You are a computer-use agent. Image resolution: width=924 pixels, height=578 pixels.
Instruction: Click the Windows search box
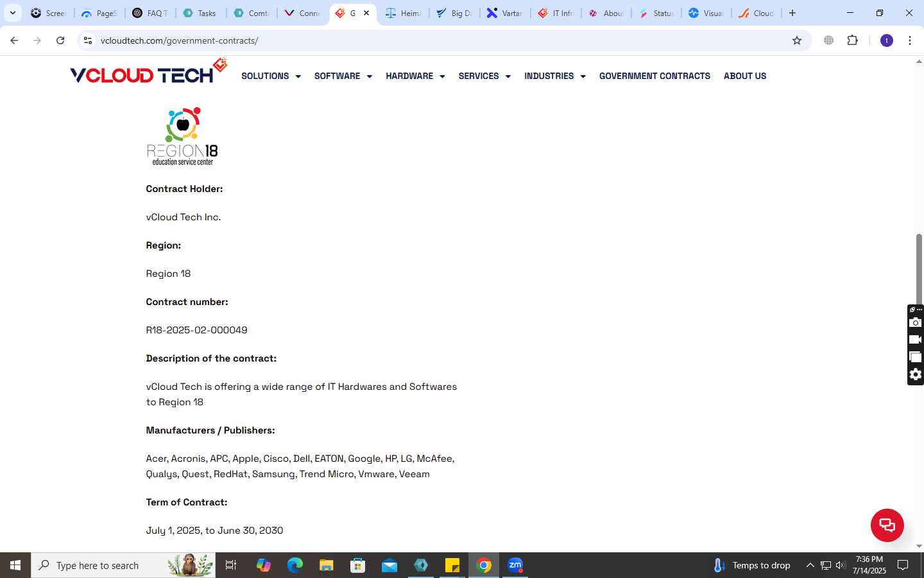pyautogui.click(x=123, y=565)
